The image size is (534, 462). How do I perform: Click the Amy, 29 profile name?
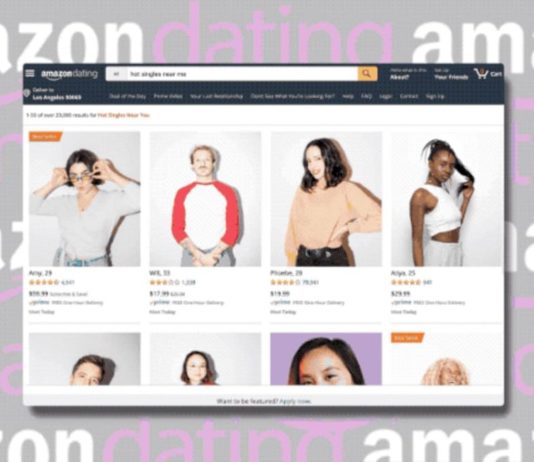point(41,273)
